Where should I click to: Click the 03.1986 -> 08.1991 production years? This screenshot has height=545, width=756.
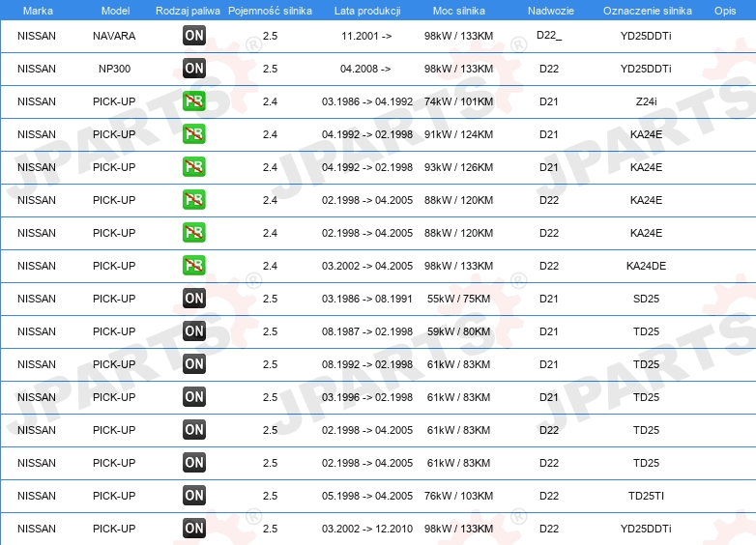[x=367, y=299]
